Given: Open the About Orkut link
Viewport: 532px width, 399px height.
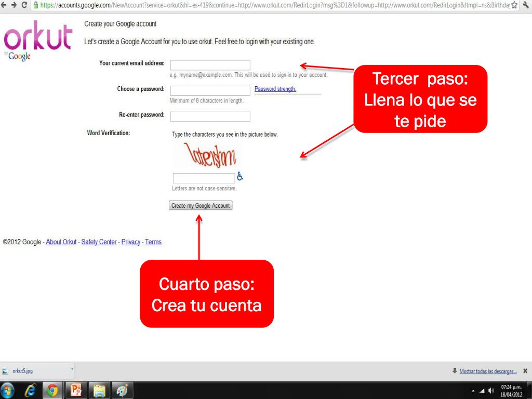Looking at the screenshot, I should point(61,242).
